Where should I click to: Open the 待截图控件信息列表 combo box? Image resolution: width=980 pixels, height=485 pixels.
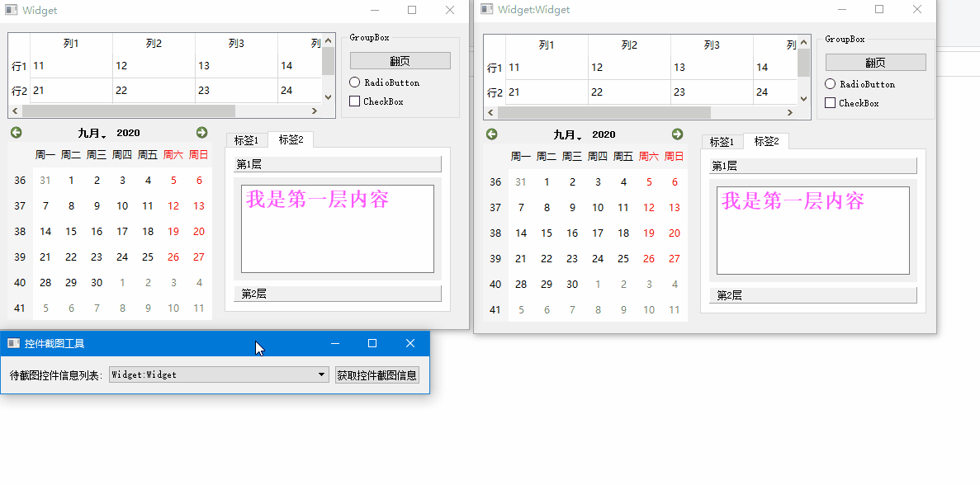click(x=219, y=374)
